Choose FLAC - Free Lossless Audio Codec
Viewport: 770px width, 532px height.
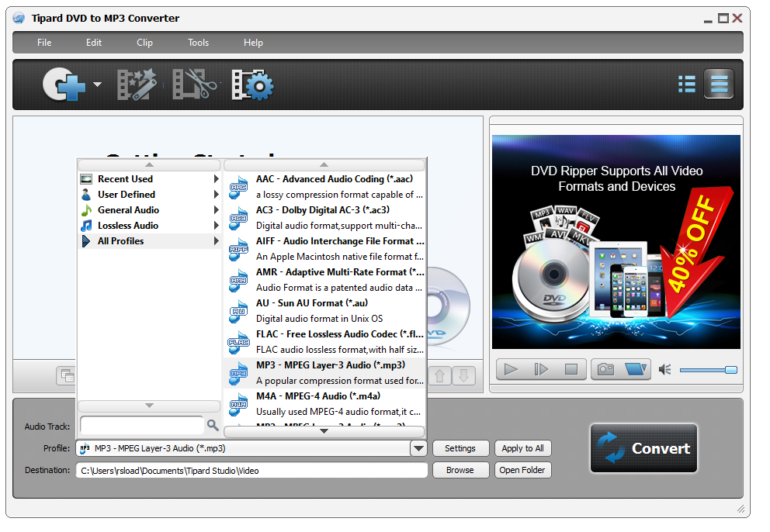tap(324, 341)
